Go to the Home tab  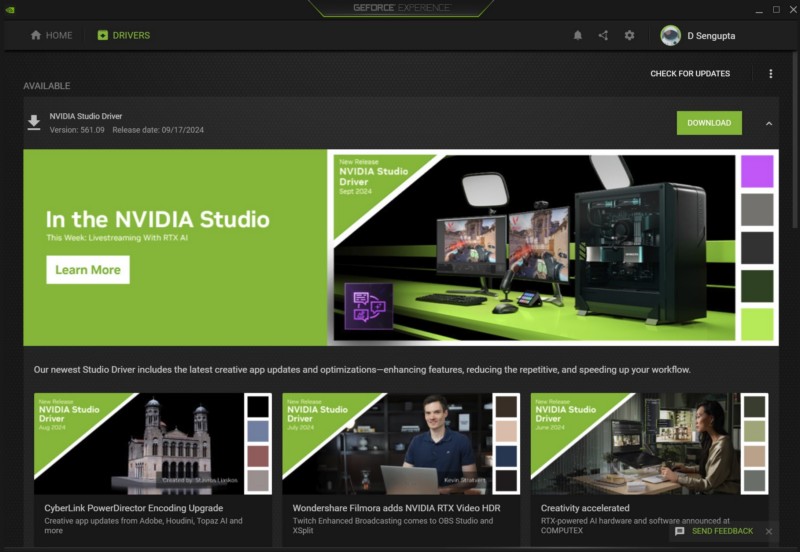point(51,35)
